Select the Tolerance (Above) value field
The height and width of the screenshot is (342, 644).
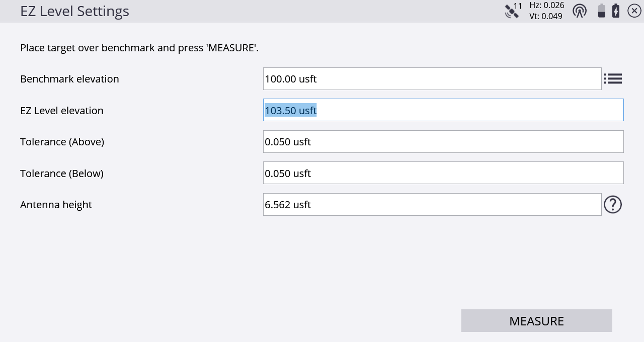(x=443, y=142)
